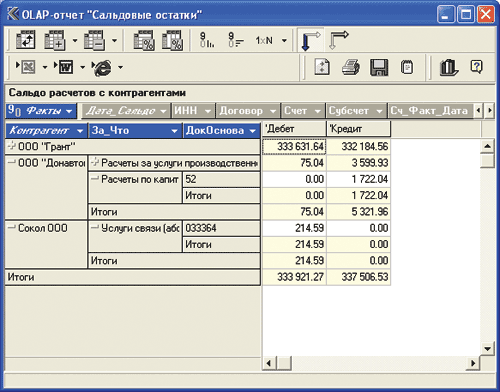Click the clipboard copy icon
Viewport: 500px width, 392px height.
click(407, 67)
